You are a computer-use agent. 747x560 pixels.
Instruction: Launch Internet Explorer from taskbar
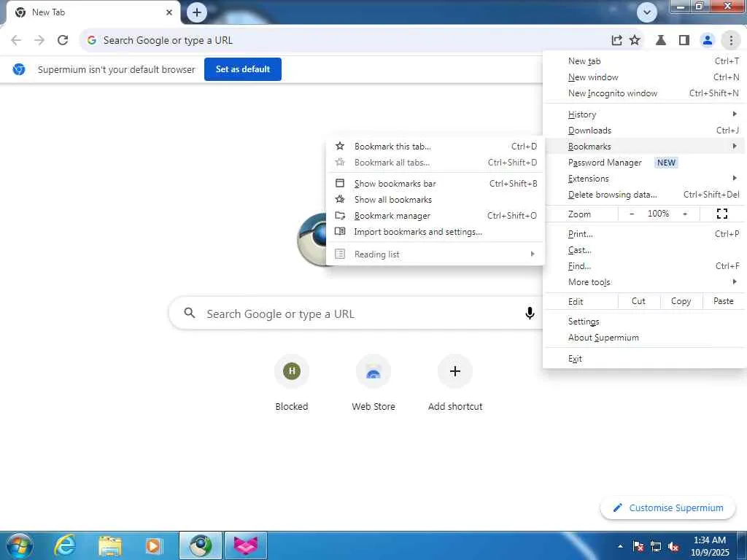[64, 545]
